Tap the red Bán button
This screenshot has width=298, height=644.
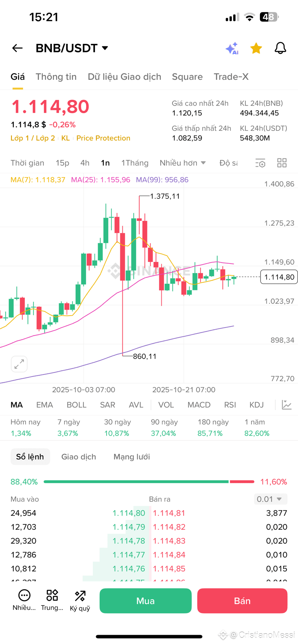coord(242,601)
